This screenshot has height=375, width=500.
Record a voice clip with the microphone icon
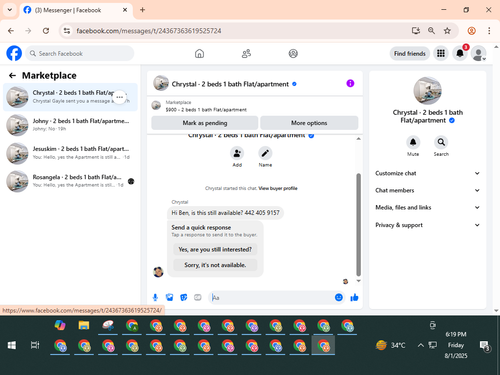(x=155, y=297)
